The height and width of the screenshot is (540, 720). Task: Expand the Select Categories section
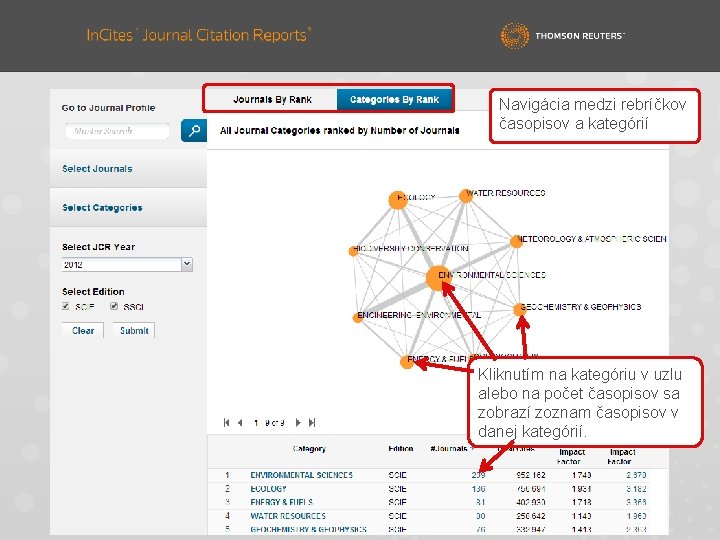pos(129,208)
